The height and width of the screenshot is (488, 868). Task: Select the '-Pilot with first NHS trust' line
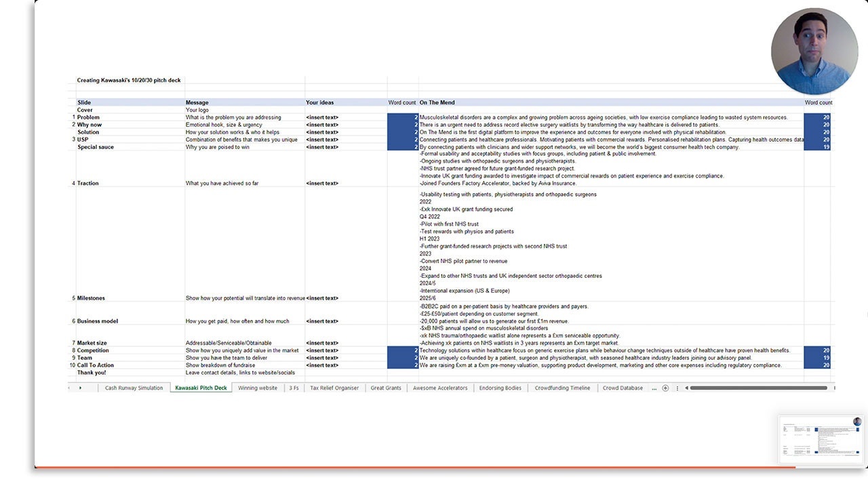click(449, 224)
